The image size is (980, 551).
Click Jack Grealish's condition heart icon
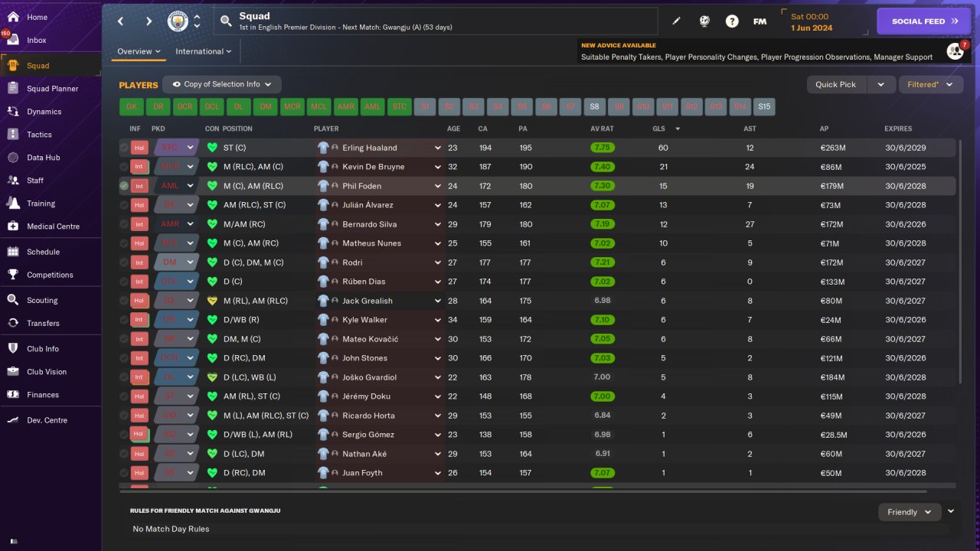click(x=212, y=301)
